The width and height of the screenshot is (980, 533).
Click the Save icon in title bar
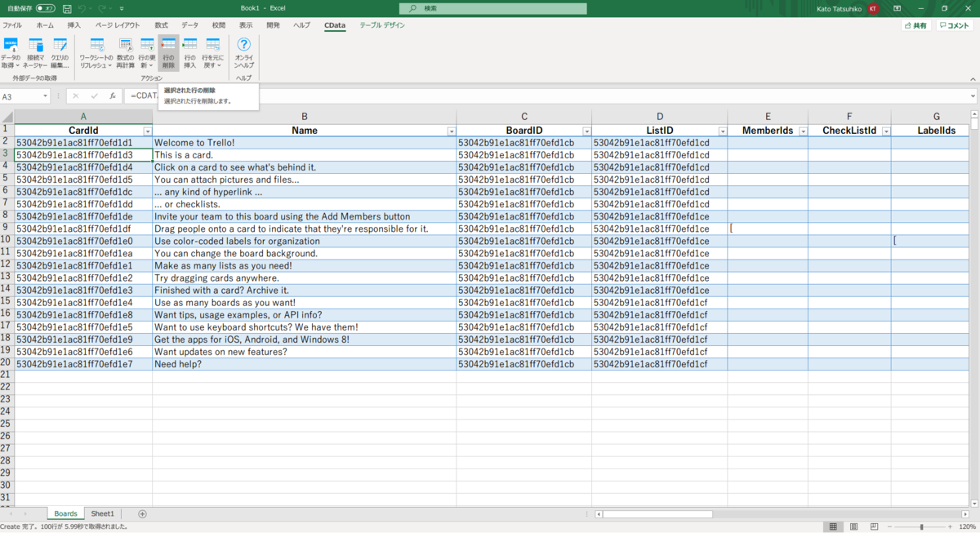(x=67, y=8)
